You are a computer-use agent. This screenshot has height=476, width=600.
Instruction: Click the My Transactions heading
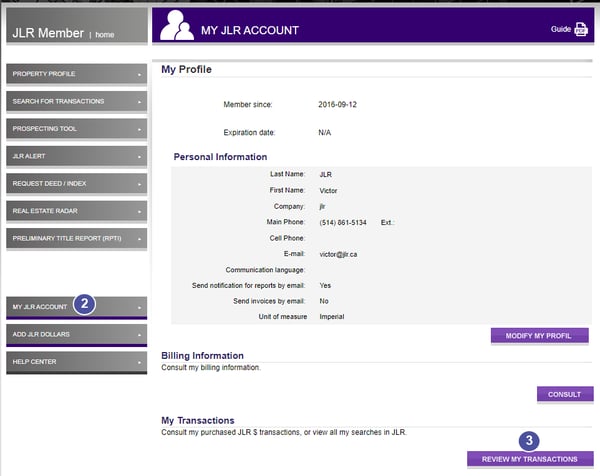tap(198, 420)
